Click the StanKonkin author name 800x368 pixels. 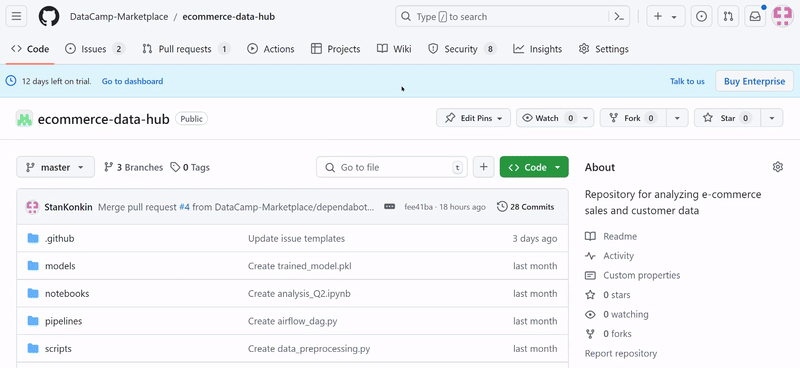[x=68, y=207]
